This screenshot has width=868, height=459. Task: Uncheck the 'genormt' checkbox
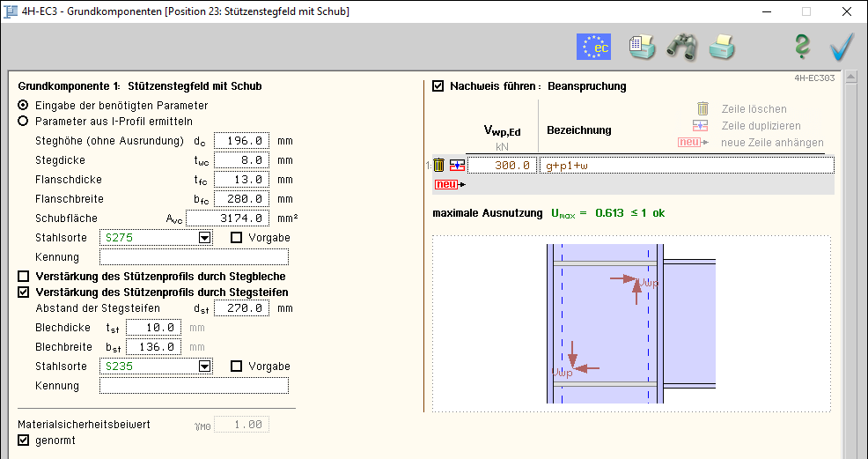[x=24, y=440]
